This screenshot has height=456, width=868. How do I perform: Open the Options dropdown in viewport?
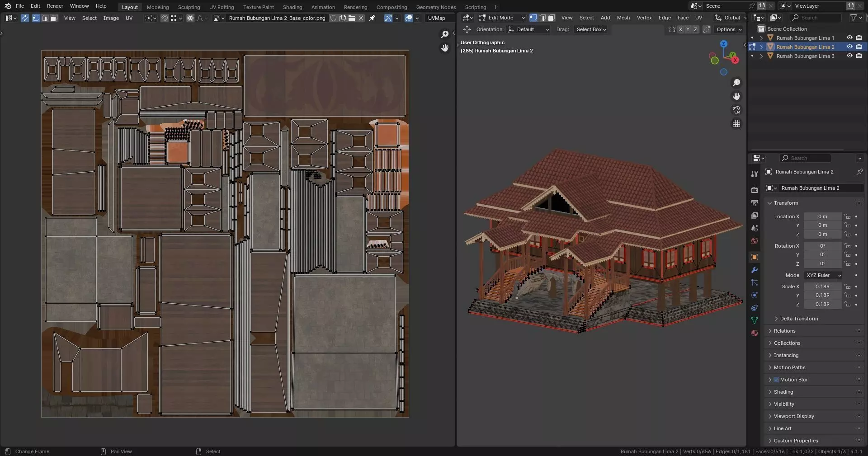click(x=729, y=29)
